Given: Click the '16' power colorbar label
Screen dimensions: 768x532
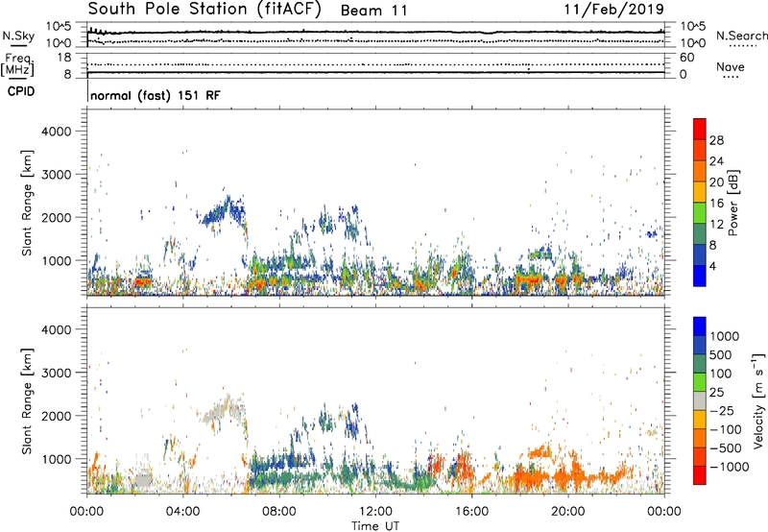Looking at the screenshot, I should (716, 204).
